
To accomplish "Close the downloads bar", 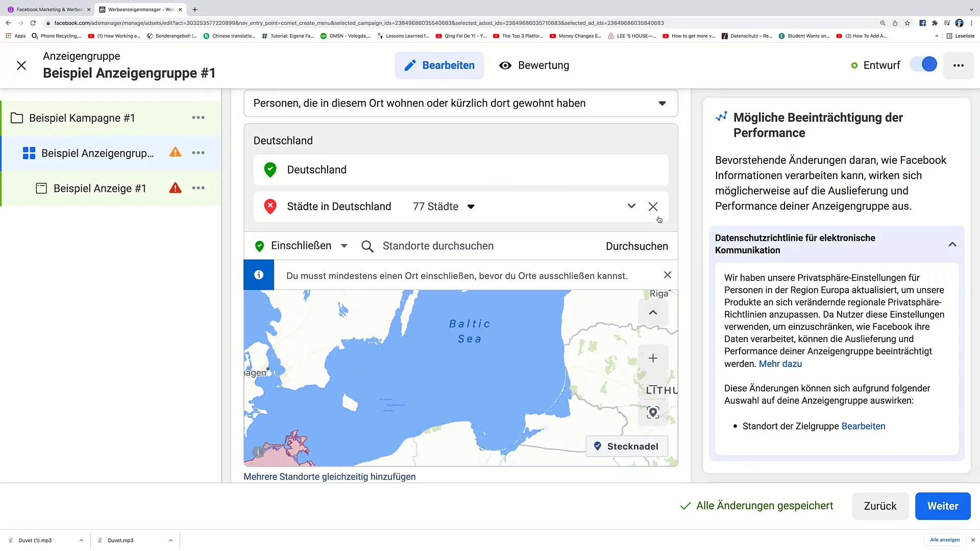I will tap(973, 540).
